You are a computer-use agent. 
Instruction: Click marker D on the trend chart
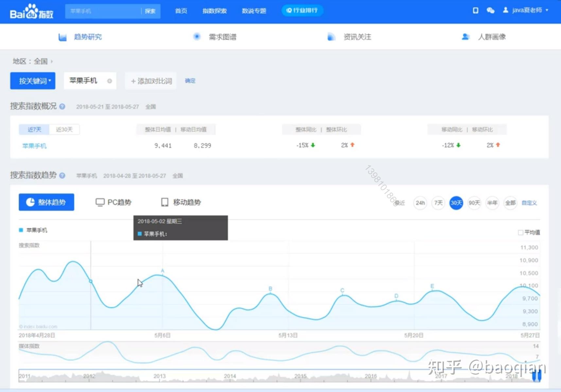coord(396,296)
